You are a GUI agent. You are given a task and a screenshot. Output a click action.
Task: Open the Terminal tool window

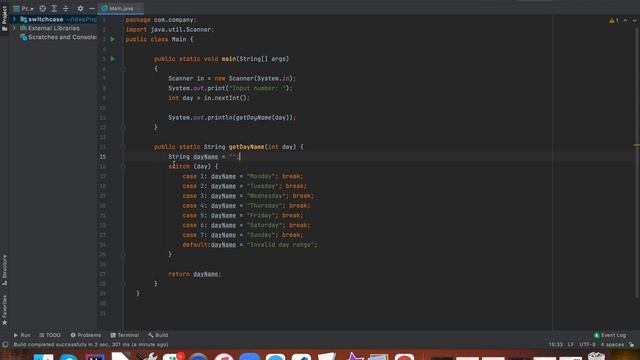[x=125, y=335]
